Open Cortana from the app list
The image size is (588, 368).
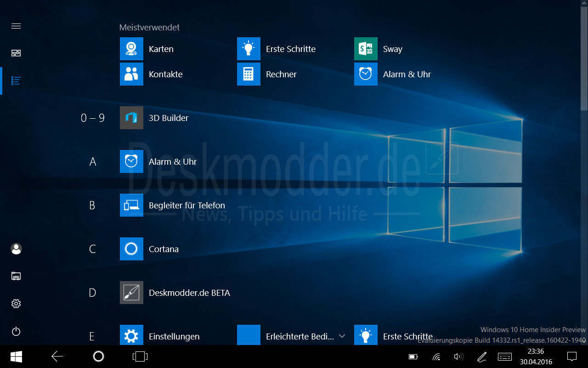pos(131,249)
